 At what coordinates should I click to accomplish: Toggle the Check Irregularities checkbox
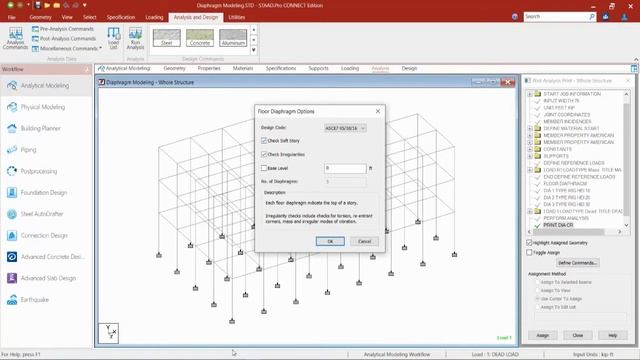(x=264, y=154)
